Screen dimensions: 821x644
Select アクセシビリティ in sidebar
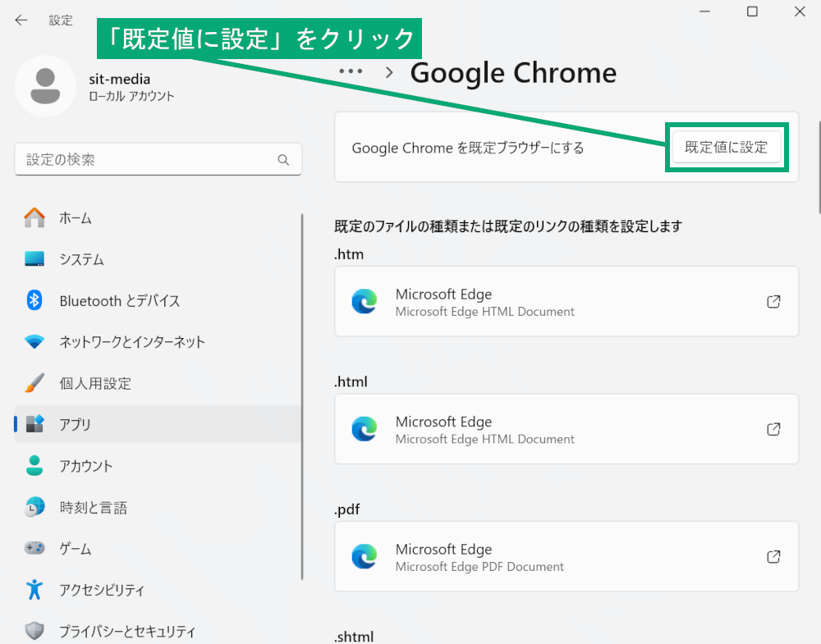click(x=158, y=590)
